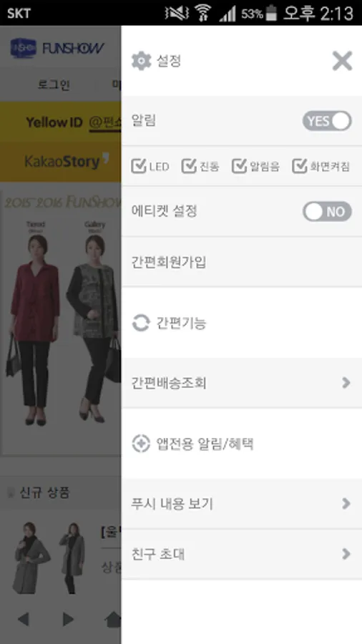Enable the 에티켓 설정 toggle
The image size is (362, 644).
pos(327,212)
